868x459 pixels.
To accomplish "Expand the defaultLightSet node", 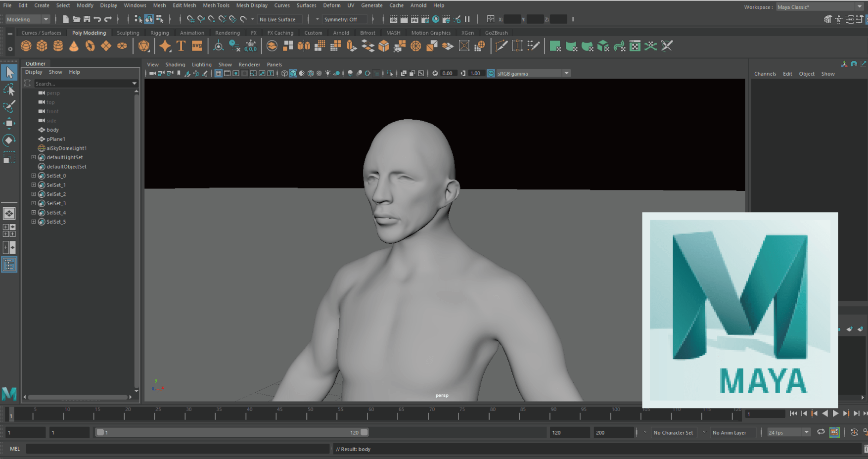I will point(34,157).
